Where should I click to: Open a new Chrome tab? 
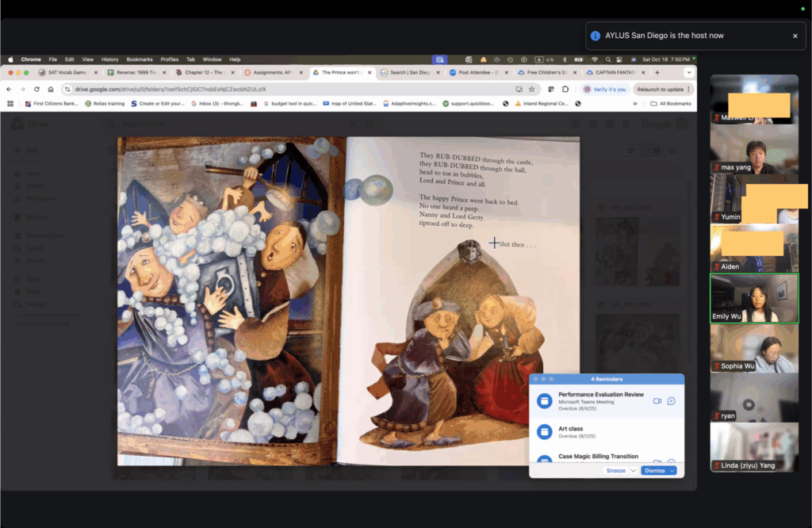[657, 72]
